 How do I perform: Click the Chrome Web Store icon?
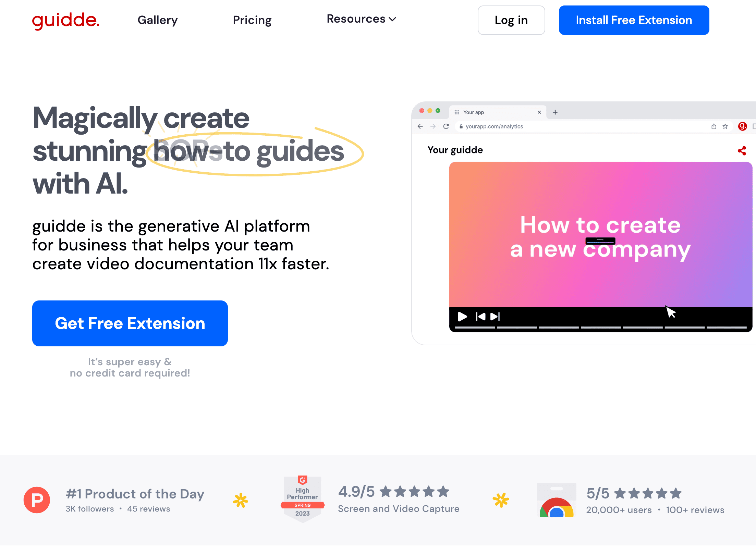[557, 500]
